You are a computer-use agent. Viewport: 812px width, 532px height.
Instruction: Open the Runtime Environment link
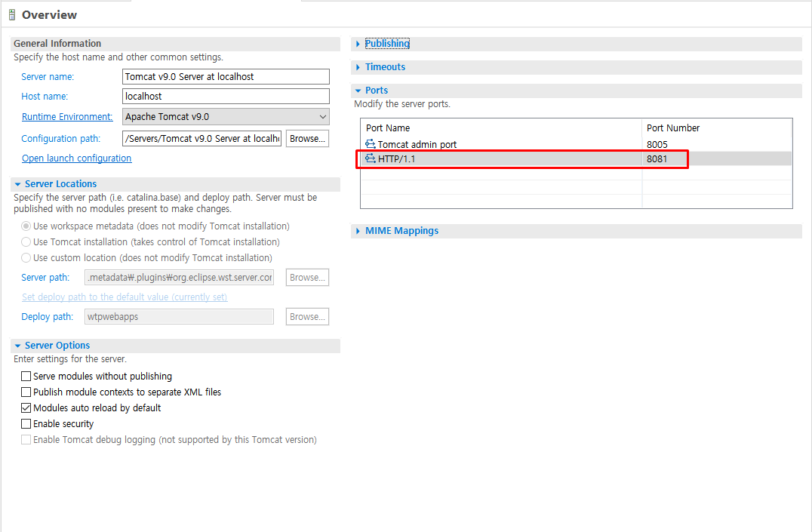67,116
